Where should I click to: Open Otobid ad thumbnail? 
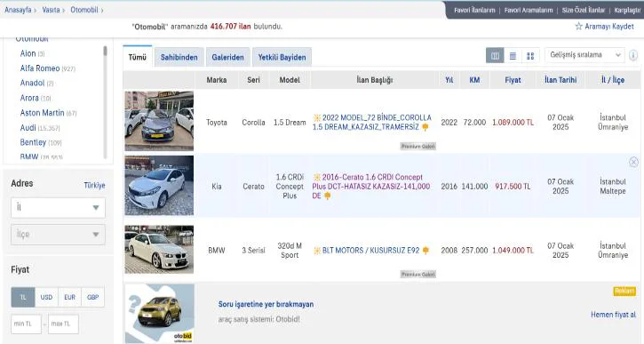[x=159, y=313]
